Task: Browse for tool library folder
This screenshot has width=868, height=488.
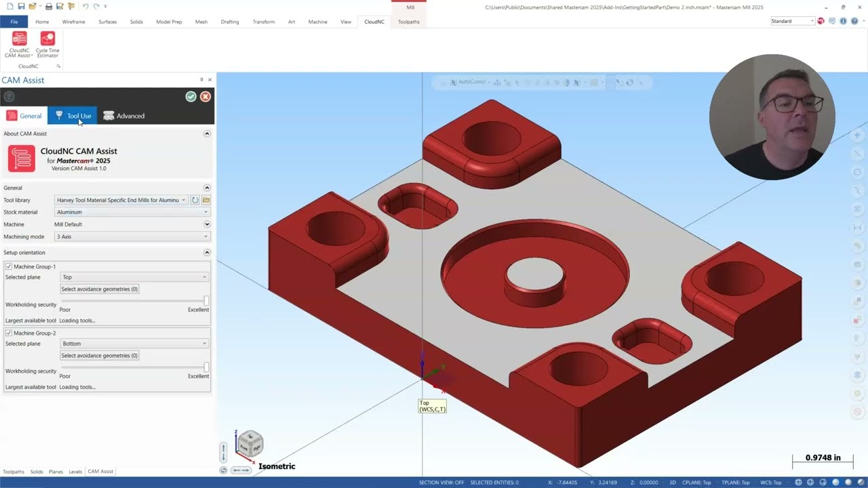Action: [206, 200]
